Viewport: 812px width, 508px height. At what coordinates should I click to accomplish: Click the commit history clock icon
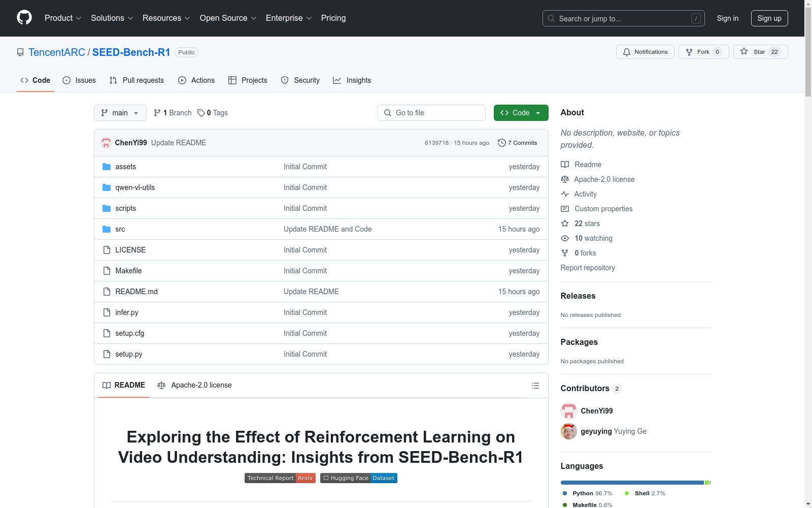pos(502,143)
